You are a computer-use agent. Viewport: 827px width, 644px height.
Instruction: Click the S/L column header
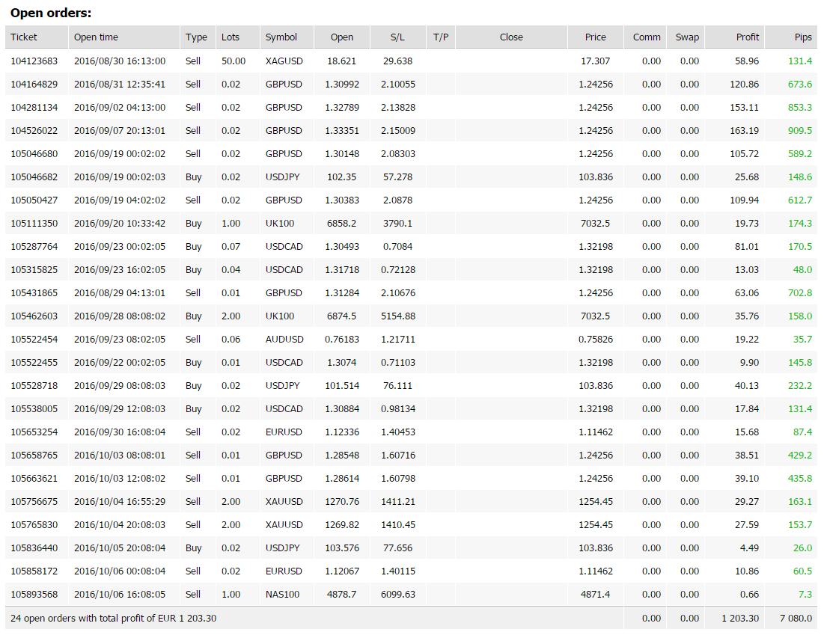(x=397, y=37)
